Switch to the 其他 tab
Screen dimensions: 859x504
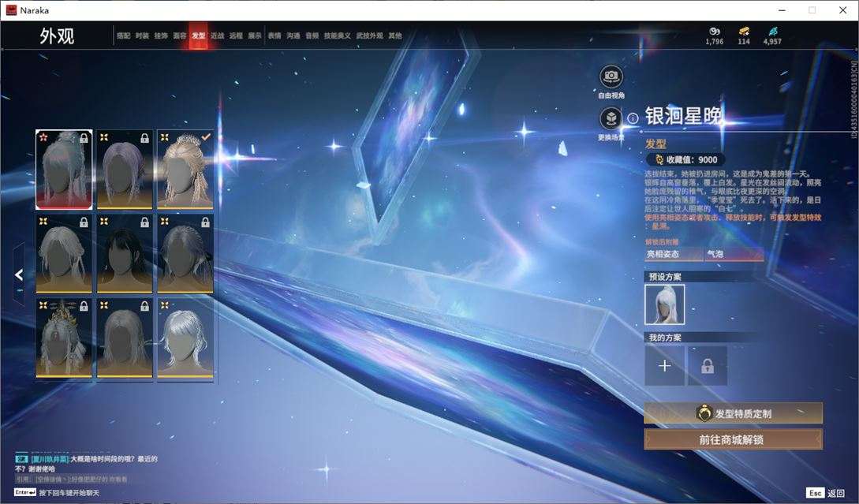pyautogui.click(x=395, y=35)
